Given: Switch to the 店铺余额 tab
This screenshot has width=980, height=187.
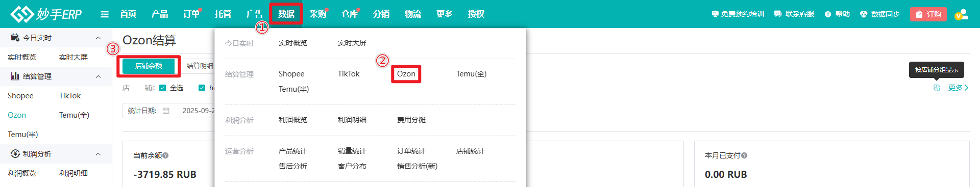Looking at the screenshot, I should [x=149, y=66].
